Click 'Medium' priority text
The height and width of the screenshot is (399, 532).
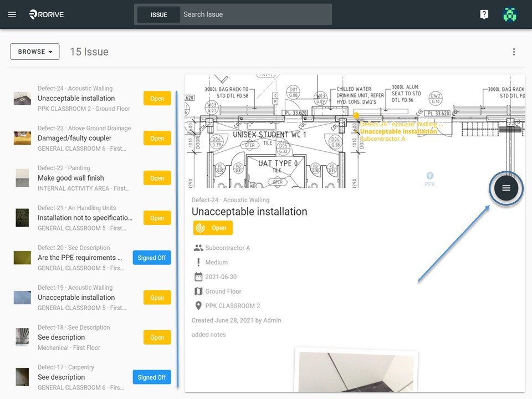(x=217, y=262)
